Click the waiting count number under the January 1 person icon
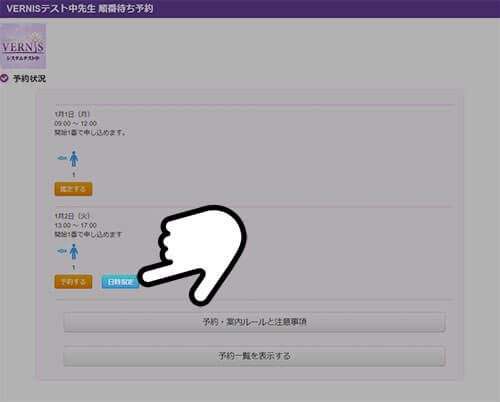Viewport: 500px width, 402px height. [x=74, y=174]
